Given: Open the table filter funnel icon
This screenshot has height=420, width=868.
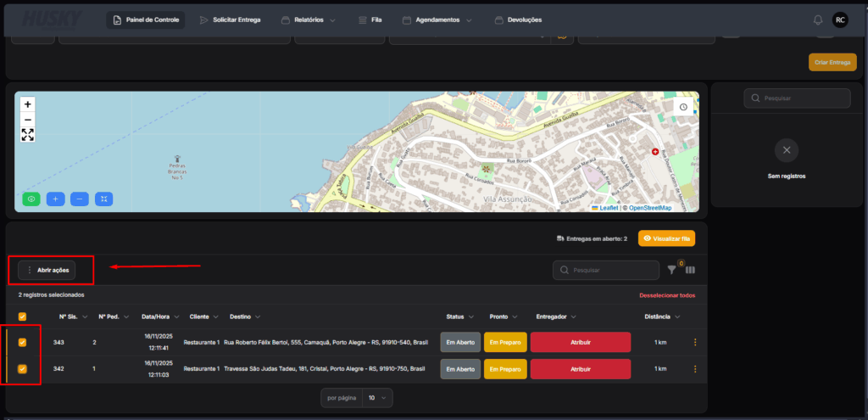Looking at the screenshot, I should coord(672,270).
